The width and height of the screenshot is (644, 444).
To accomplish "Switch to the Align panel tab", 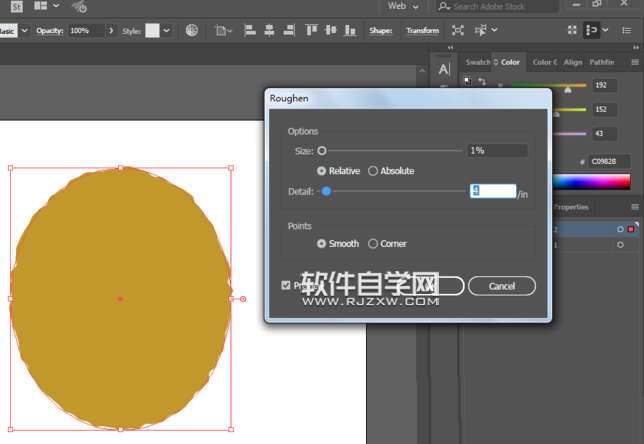I will point(573,62).
